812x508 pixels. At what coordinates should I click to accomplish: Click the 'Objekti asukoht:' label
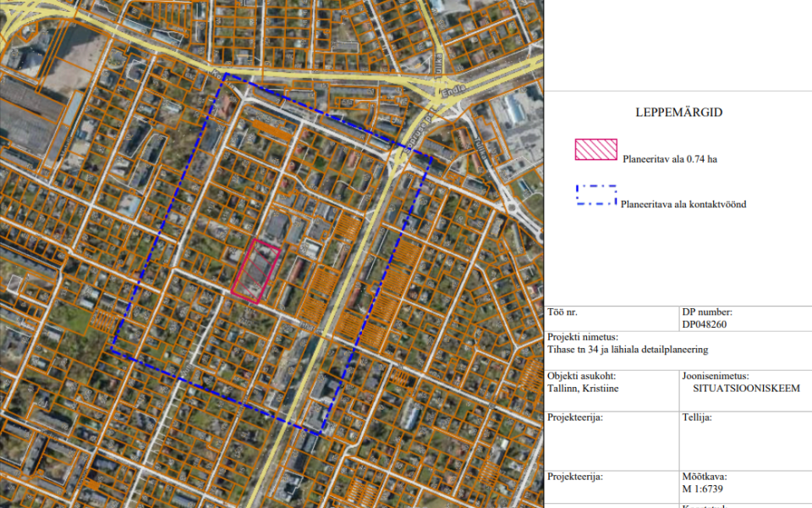pyautogui.click(x=582, y=376)
